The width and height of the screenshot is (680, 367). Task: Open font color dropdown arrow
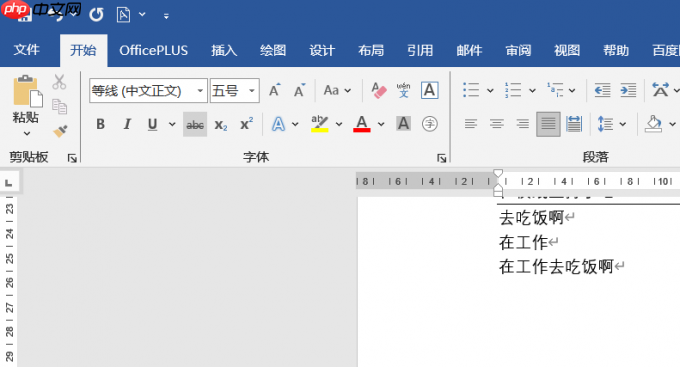(381, 125)
